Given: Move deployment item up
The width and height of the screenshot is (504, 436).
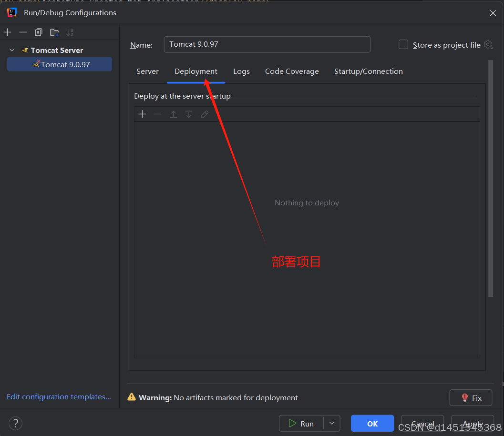Looking at the screenshot, I should tap(173, 114).
